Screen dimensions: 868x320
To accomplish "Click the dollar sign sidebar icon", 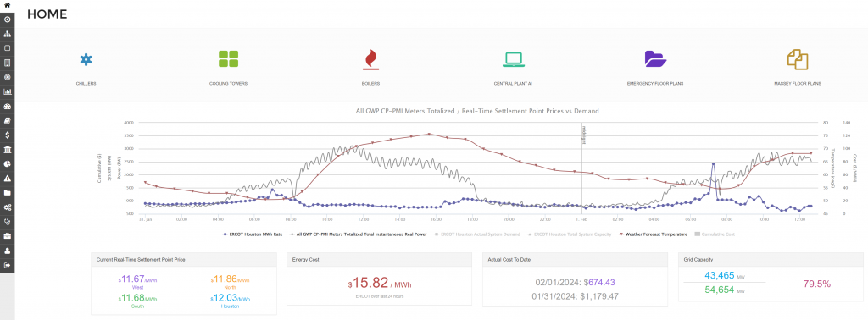I will [x=7, y=135].
